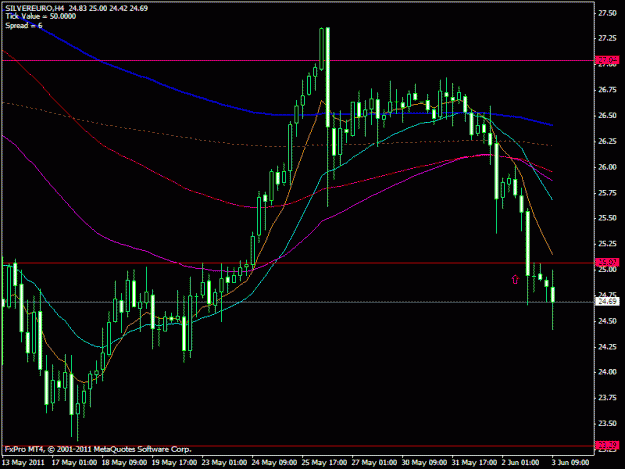
Task: Click the 27.50 price axis label
Action: (x=607, y=13)
